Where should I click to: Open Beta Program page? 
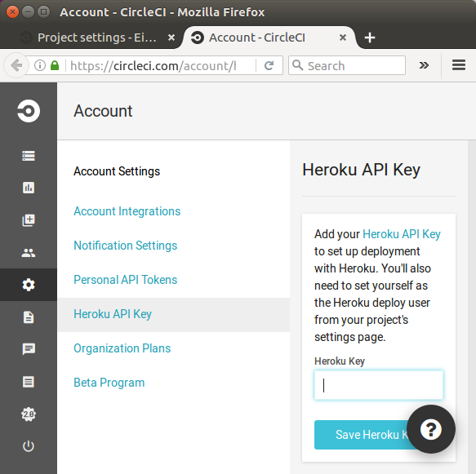click(x=109, y=383)
